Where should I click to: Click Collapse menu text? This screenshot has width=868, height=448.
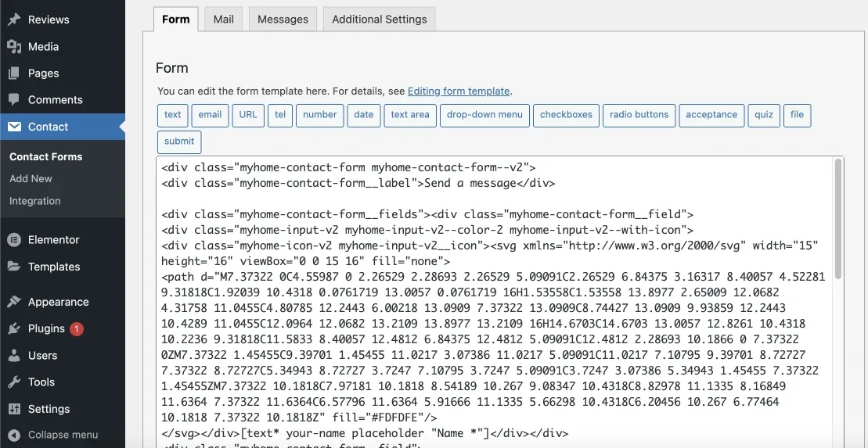63,435
